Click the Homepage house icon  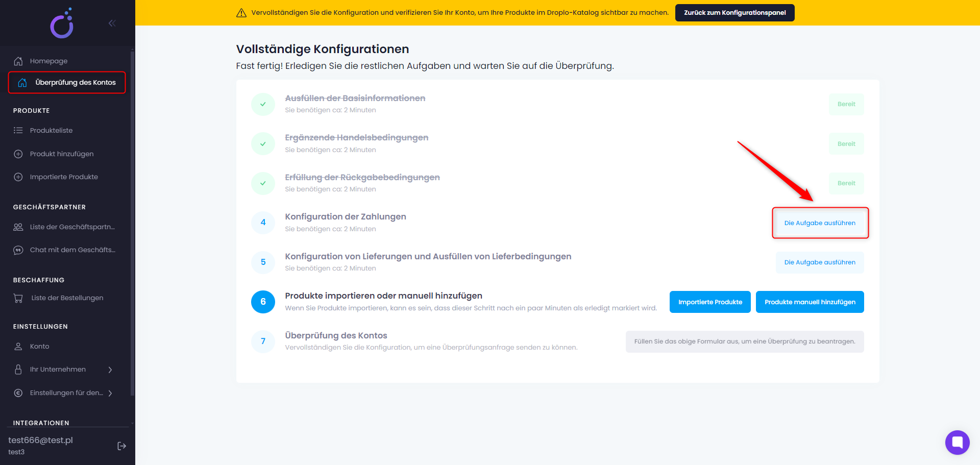18,61
